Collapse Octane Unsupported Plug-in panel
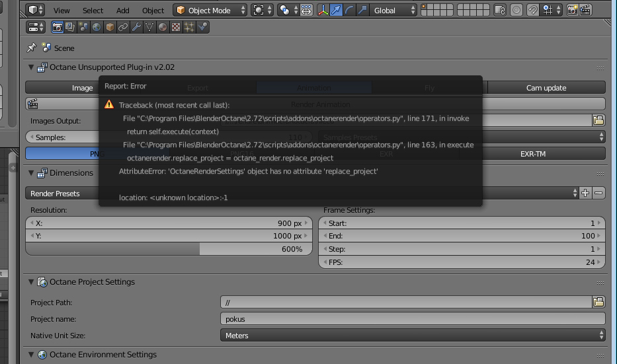617x364 pixels. point(31,67)
